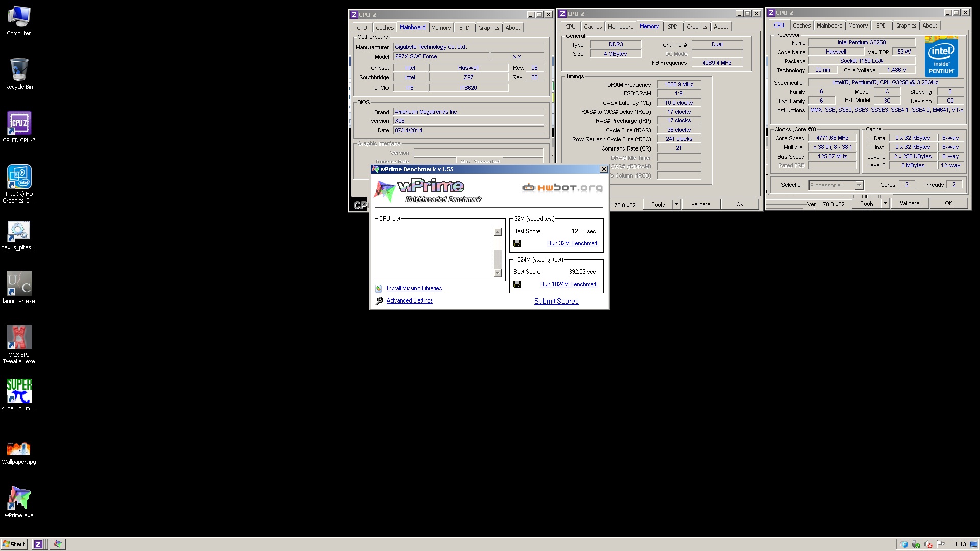Open Memory tab in the CPU-tab CPU-Z window

[858, 26]
